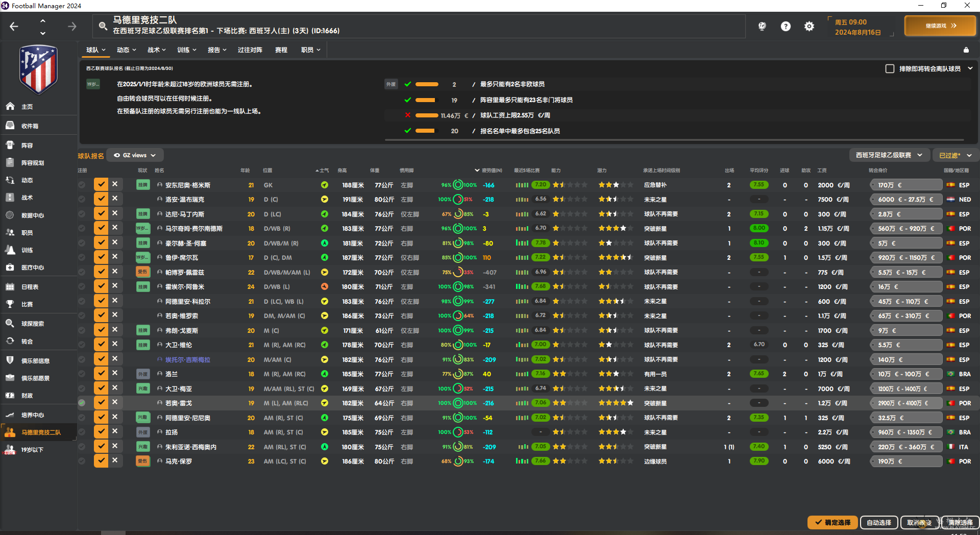Unselect 大卫·维伦 with the X button
This screenshot has width=980, height=535.
(115, 345)
